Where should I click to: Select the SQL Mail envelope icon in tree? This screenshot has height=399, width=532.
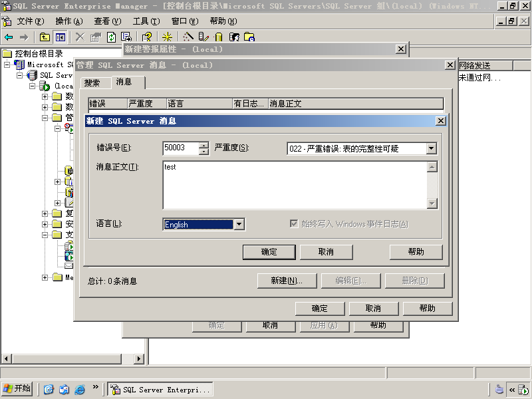pos(69,265)
